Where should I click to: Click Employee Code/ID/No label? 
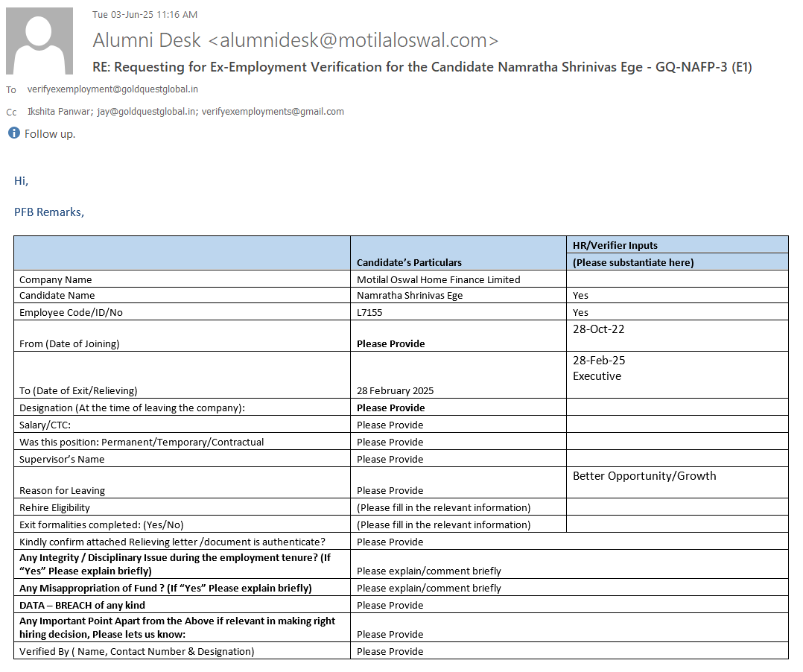[x=71, y=312]
